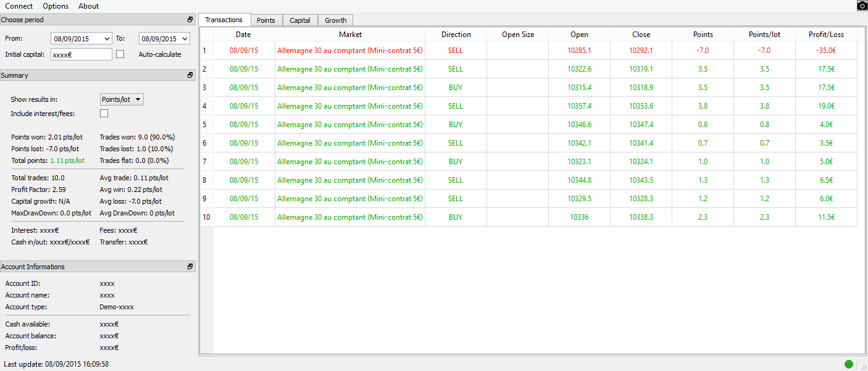Sort by the Date column header
This screenshot has width=868, height=371.
(x=244, y=35)
